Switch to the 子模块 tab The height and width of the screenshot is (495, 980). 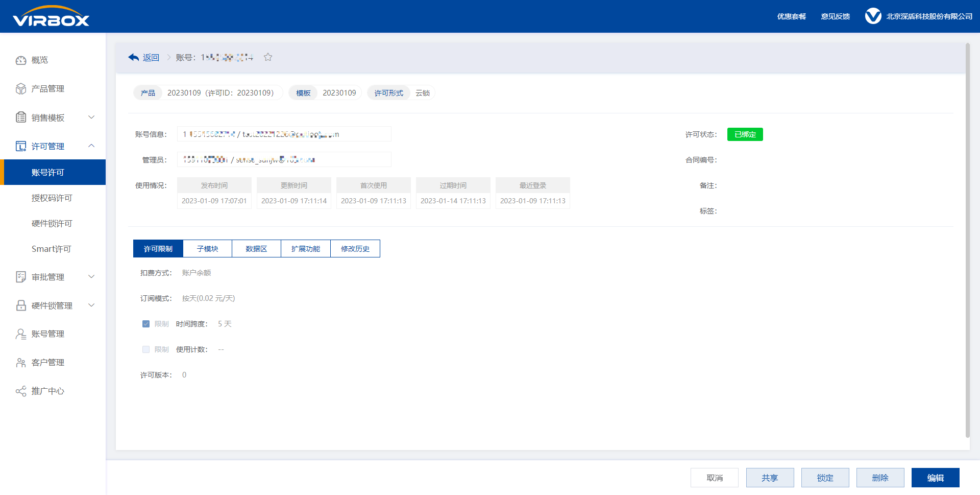207,249
